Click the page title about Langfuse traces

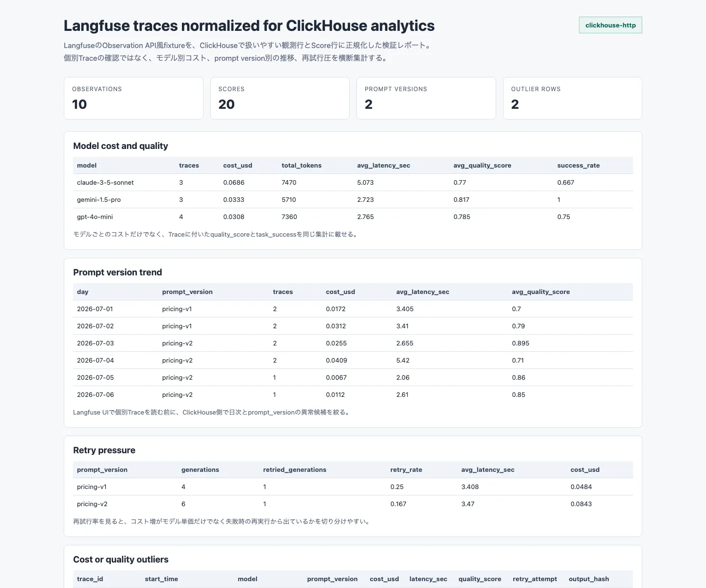pos(249,25)
